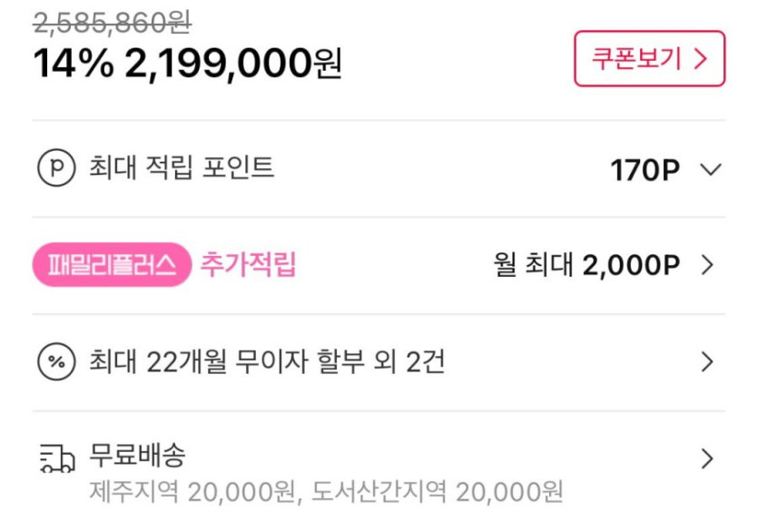Screen dimensions: 758x532
Task: Tap the 패밀리플러스 pink badge
Action: click(x=113, y=266)
